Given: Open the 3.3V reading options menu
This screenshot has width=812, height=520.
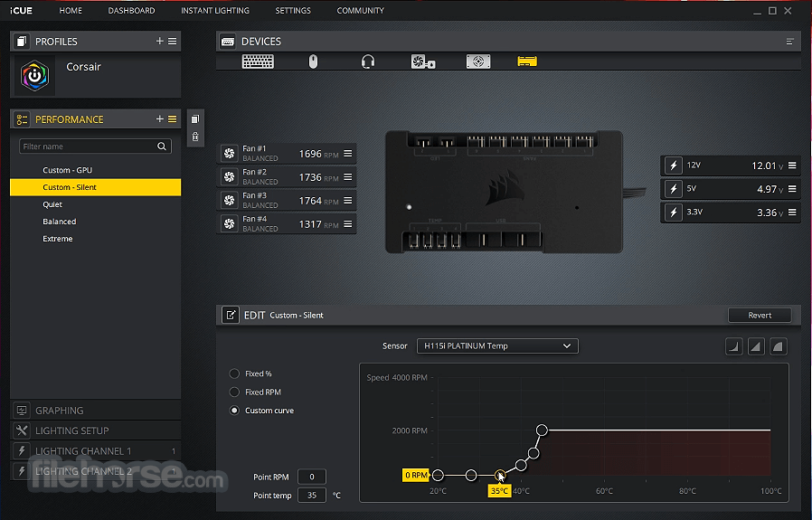Looking at the screenshot, I should (x=792, y=213).
